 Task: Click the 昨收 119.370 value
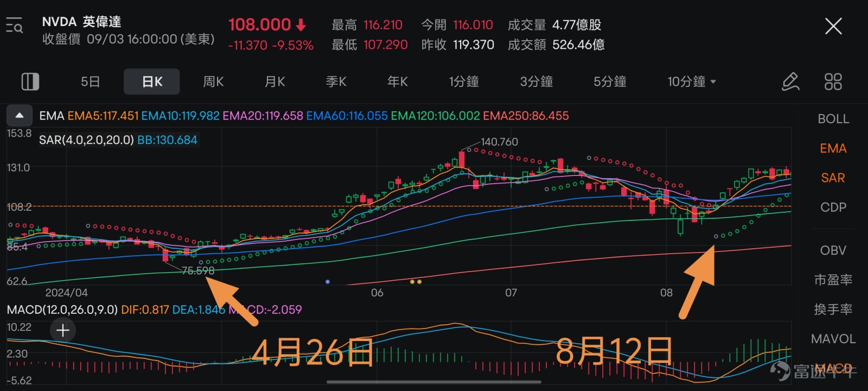[458, 45]
